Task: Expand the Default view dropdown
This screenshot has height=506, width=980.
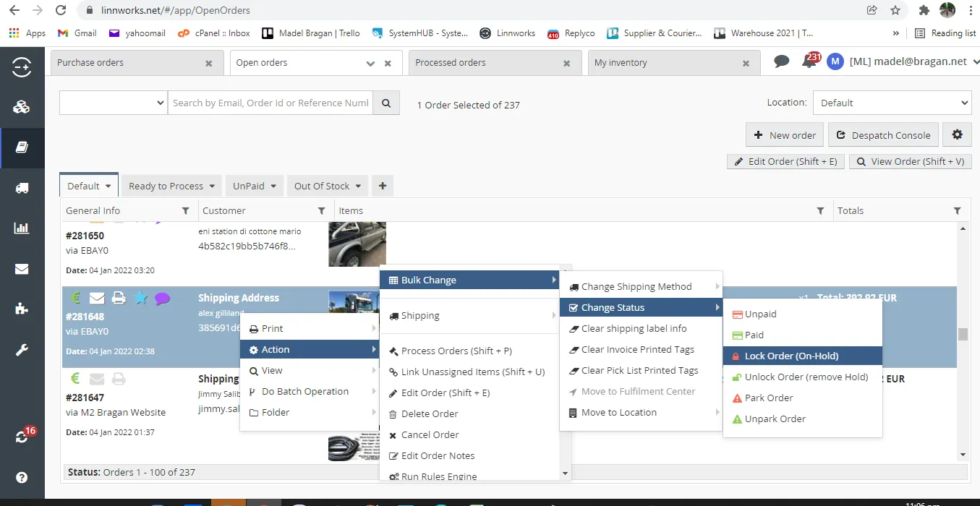Action: pos(108,186)
